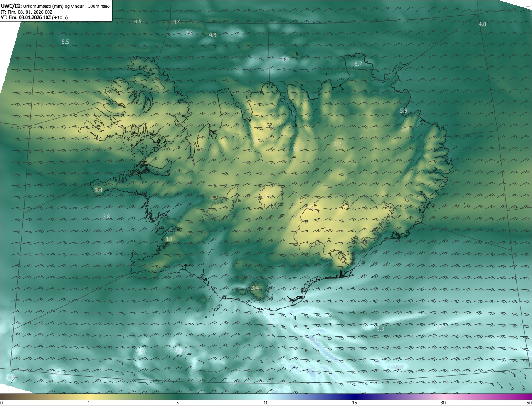Image resolution: width=532 pixels, height=406 pixels.
Task: Click the 4.3 value label on the map
Action: click(x=212, y=35)
